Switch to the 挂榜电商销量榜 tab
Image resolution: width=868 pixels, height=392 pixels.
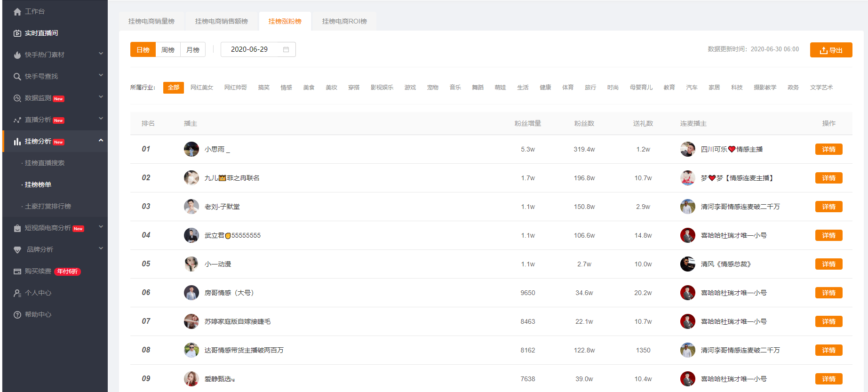[151, 21]
